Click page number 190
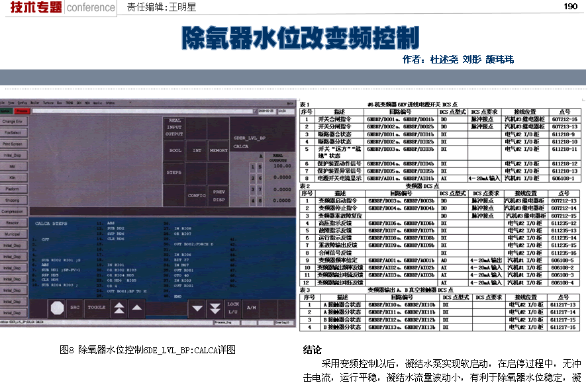This screenshot has height=389, width=588. 570,6
